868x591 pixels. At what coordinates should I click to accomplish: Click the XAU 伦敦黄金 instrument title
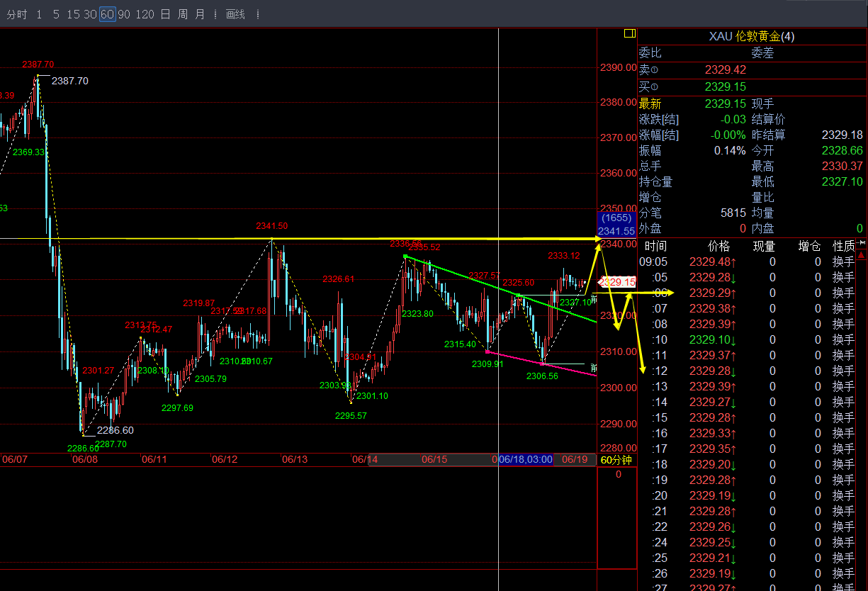click(x=752, y=36)
